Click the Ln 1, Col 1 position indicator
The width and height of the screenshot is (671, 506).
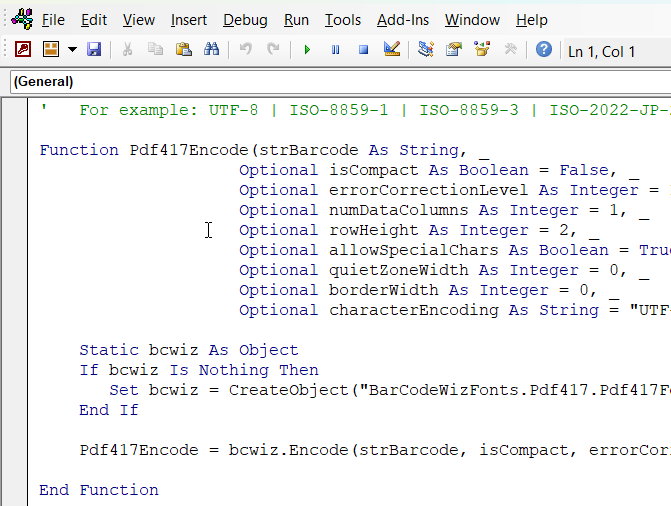pyautogui.click(x=601, y=52)
